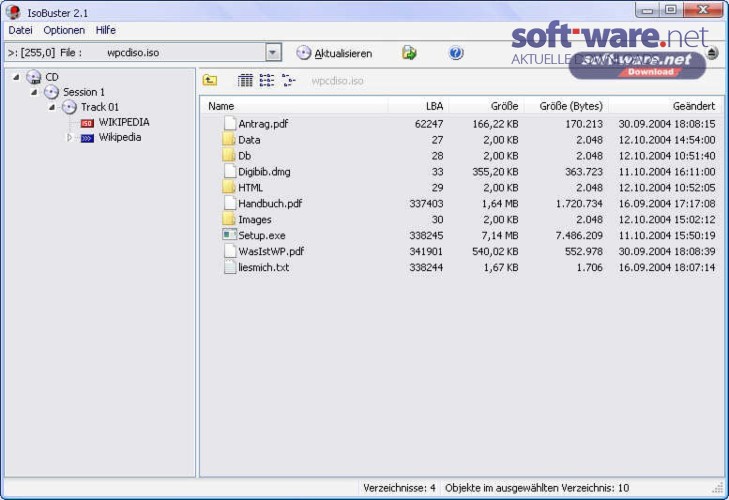Sort by the LBA column header
The image size is (729, 500).
click(x=418, y=106)
